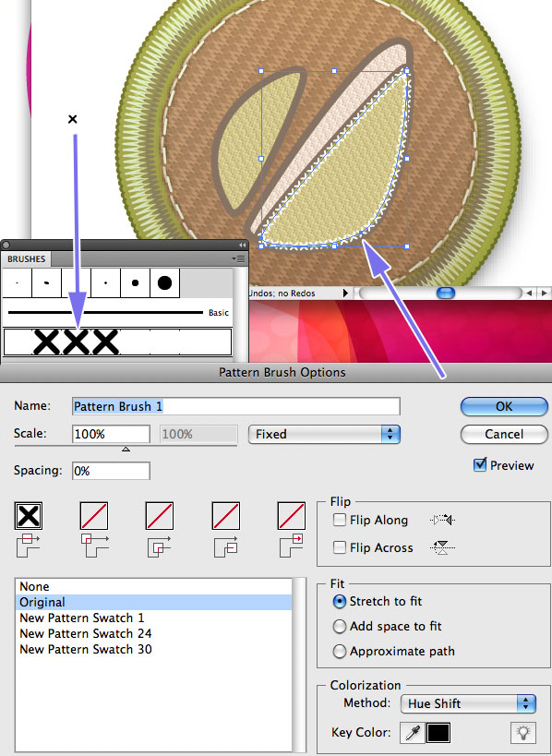Click the black Key Color swatch
The image size is (552, 756).
pos(438,733)
